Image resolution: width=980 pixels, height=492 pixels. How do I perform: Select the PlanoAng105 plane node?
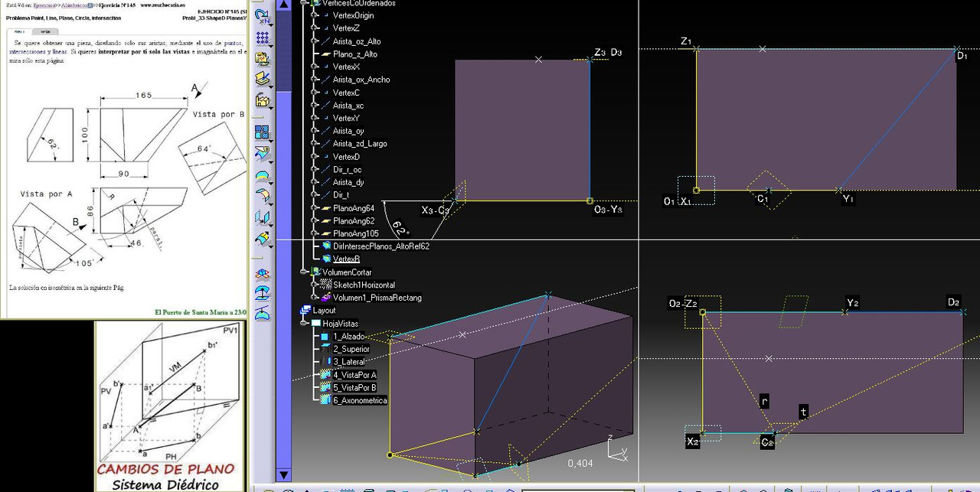coord(356,233)
